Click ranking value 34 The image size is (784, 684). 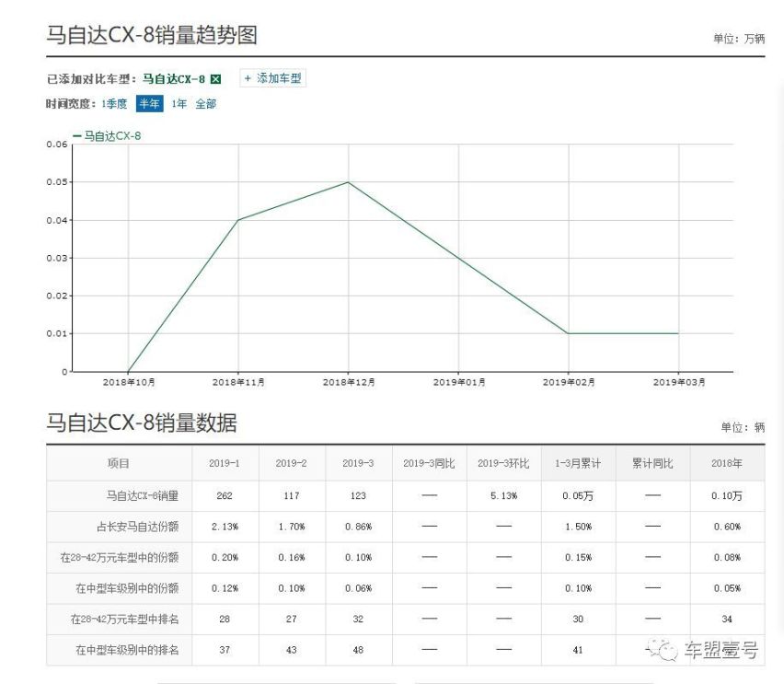[727, 620]
